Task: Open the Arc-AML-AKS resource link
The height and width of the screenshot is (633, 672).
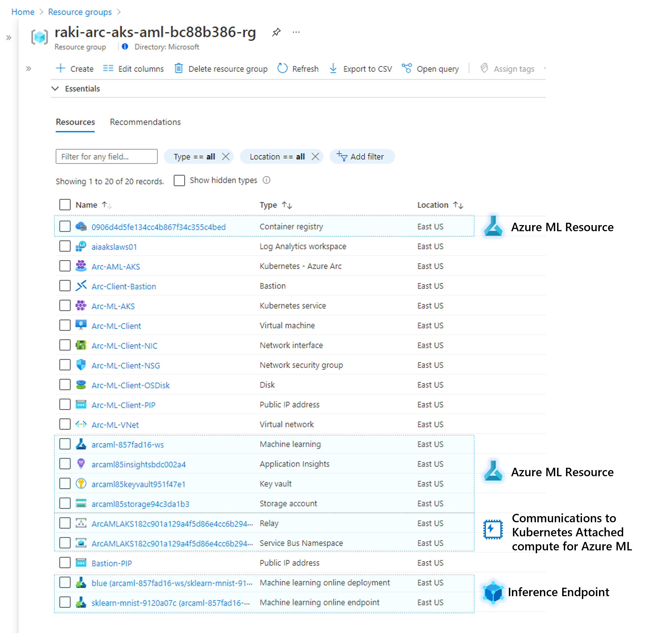Action: pos(116,266)
